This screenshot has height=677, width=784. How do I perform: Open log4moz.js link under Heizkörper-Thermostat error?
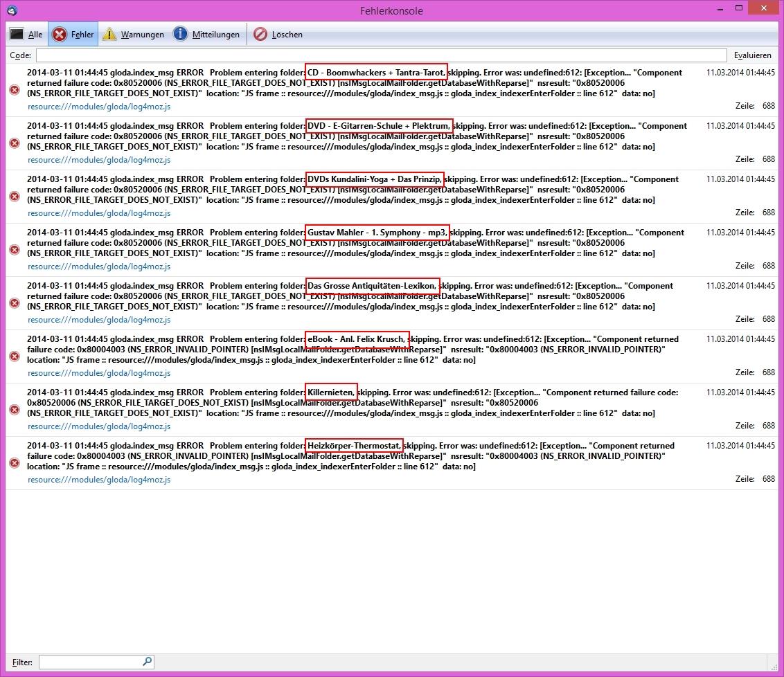point(99,480)
